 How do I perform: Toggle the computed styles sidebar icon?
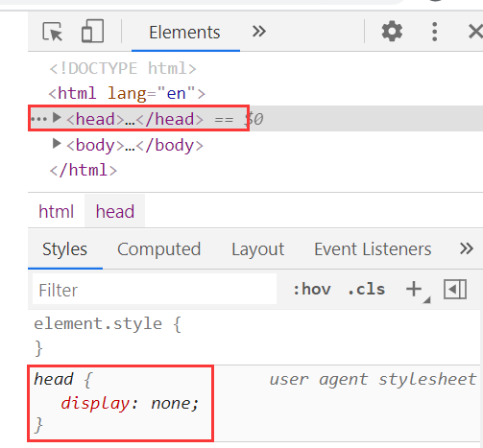click(455, 290)
